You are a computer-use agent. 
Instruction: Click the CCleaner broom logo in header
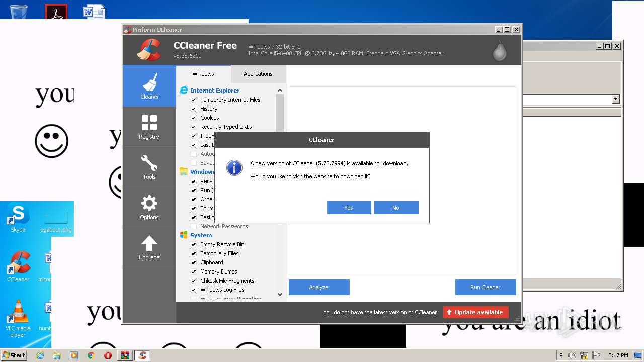(148, 50)
